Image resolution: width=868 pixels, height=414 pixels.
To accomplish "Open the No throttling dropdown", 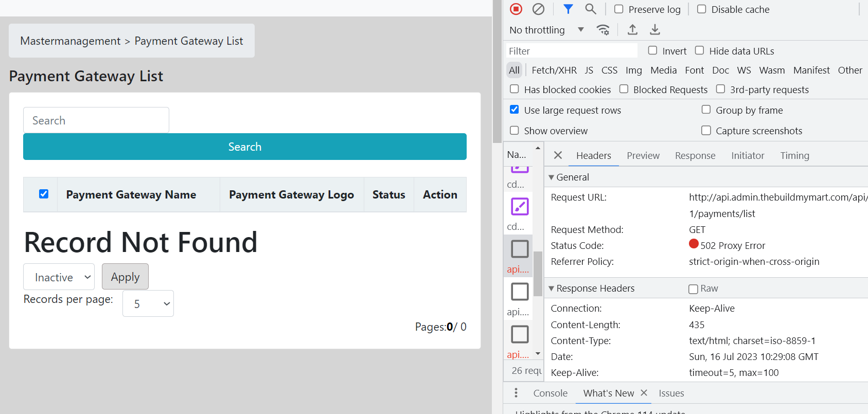I will (x=547, y=30).
